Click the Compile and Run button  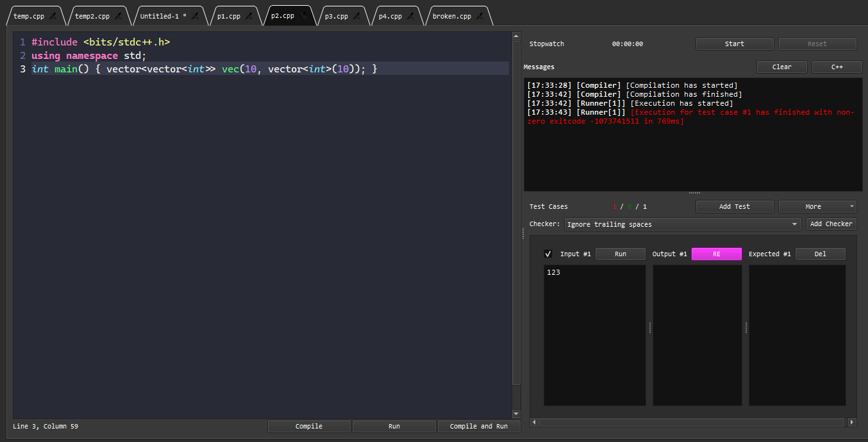pyautogui.click(x=479, y=426)
